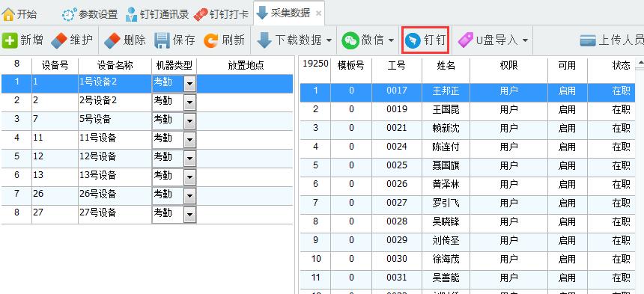
Task: Switch to 钉钉通讯录 tab
Action: click(157, 14)
